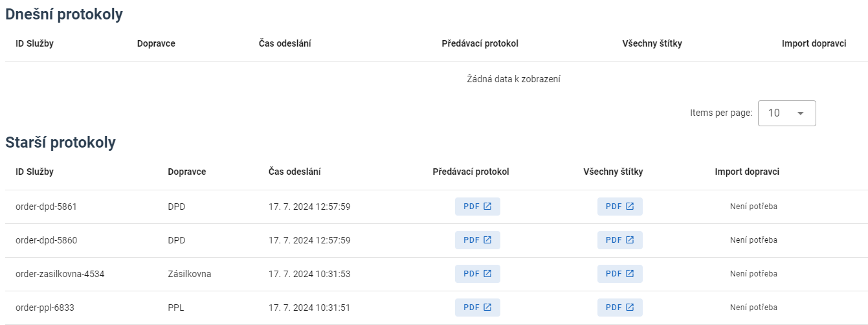Viewport: 868px width, 325px height.
Task: Click today's Čas odeslání column header
Action: point(276,43)
